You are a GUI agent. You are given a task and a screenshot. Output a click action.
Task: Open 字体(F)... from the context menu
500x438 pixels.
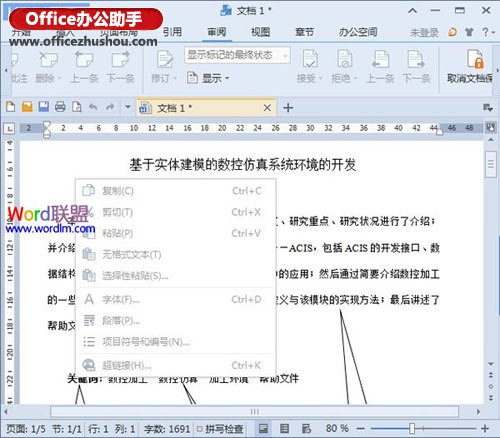click(x=176, y=299)
